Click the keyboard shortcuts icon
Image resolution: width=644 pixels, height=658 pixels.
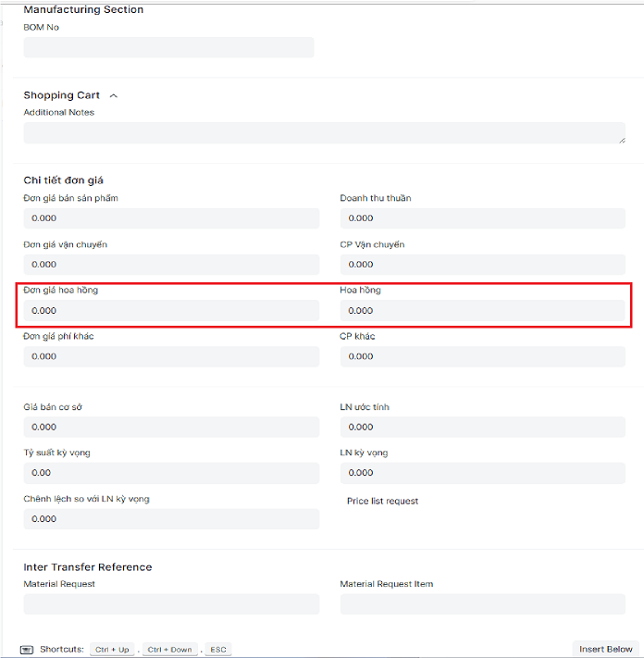click(x=27, y=650)
